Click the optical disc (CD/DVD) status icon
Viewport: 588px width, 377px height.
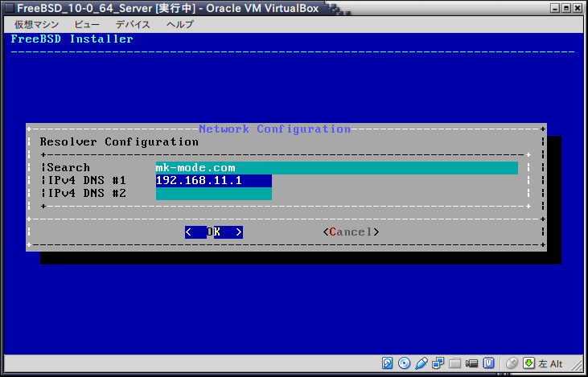click(404, 363)
